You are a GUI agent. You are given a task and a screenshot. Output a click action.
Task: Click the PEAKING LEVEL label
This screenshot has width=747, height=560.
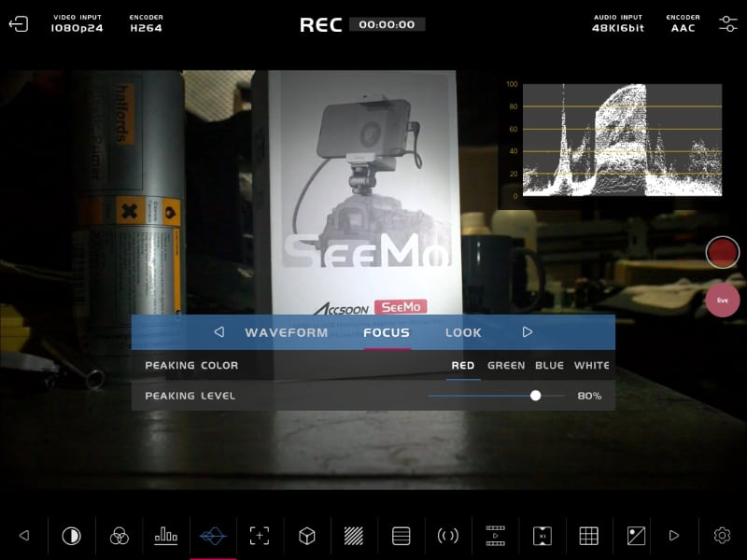(x=190, y=396)
